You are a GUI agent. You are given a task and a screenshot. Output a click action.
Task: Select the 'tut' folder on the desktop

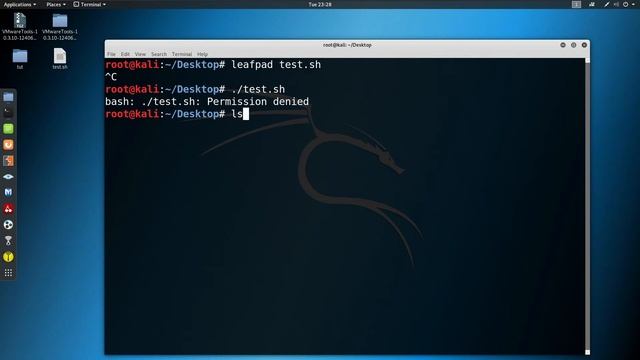pyautogui.click(x=20, y=59)
